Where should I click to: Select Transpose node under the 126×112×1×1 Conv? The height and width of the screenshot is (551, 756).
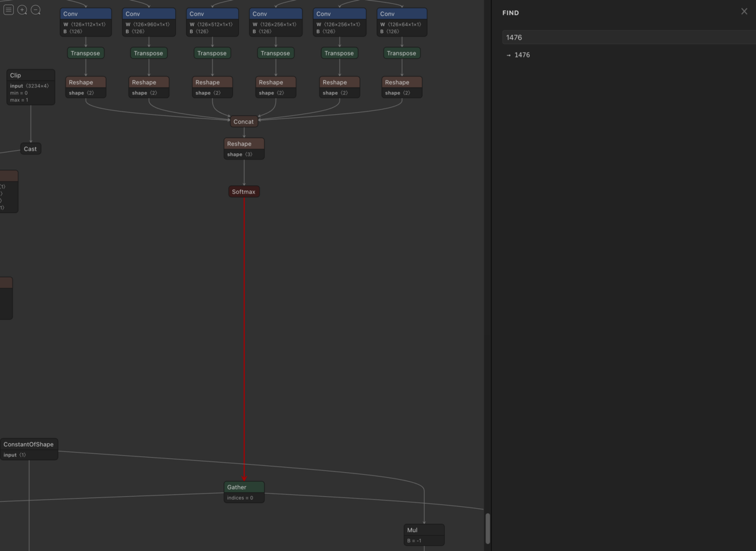click(86, 53)
